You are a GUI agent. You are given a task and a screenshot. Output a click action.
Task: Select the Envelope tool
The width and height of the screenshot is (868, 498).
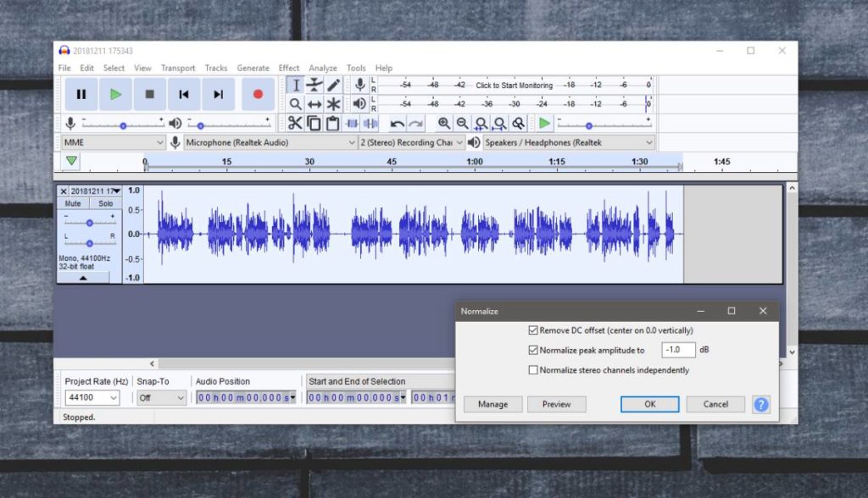314,85
